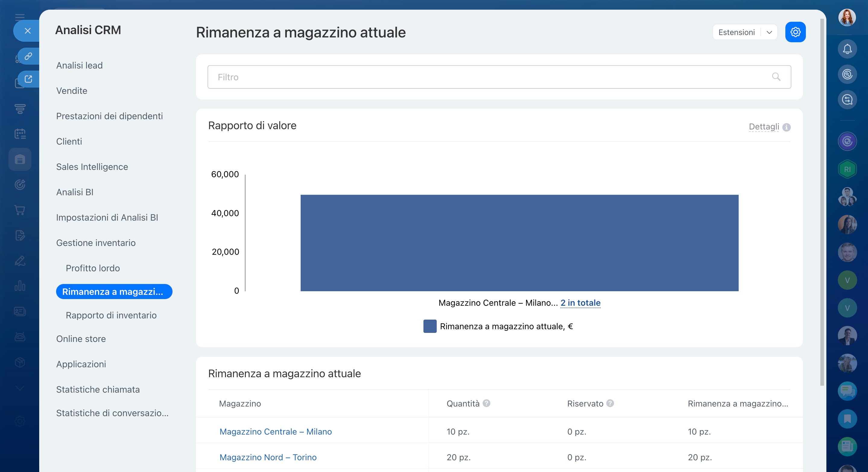Image resolution: width=868 pixels, height=472 pixels.
Task: Open the Magazzino Nord – Torino link
Action: (268, 457)
